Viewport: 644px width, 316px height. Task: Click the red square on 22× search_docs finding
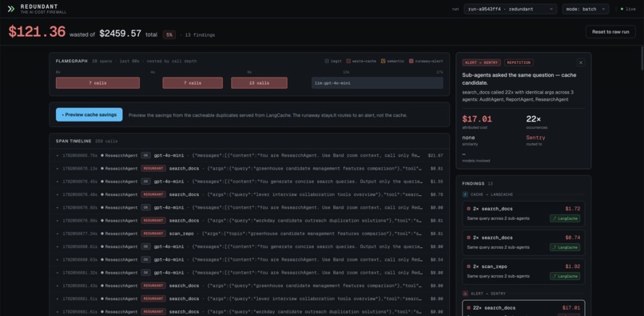tap(469, 308)
